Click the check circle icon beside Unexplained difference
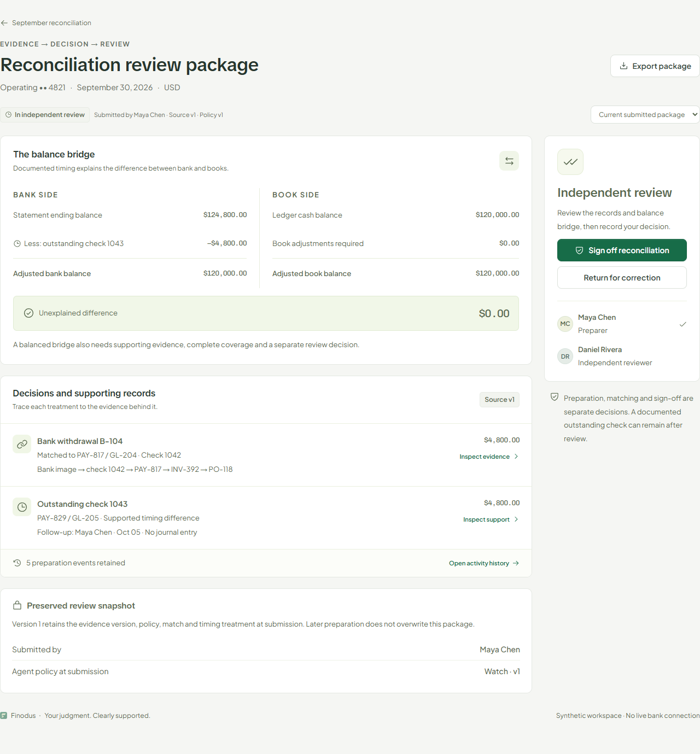This screenshot has width=700, height=754. (29, 313)
